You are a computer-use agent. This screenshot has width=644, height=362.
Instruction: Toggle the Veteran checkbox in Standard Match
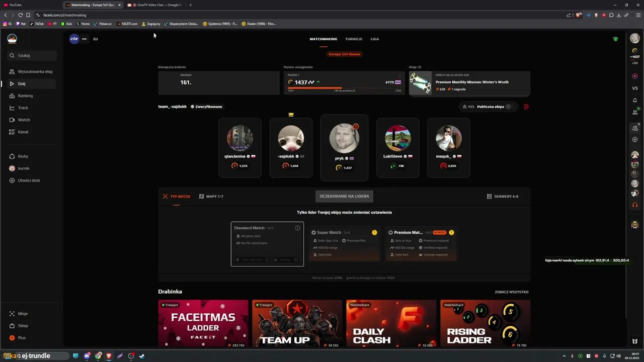click(x=296, y=260)
